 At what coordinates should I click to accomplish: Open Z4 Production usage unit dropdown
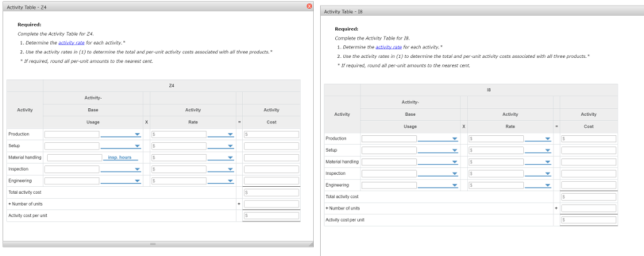[x=120, y=135]
